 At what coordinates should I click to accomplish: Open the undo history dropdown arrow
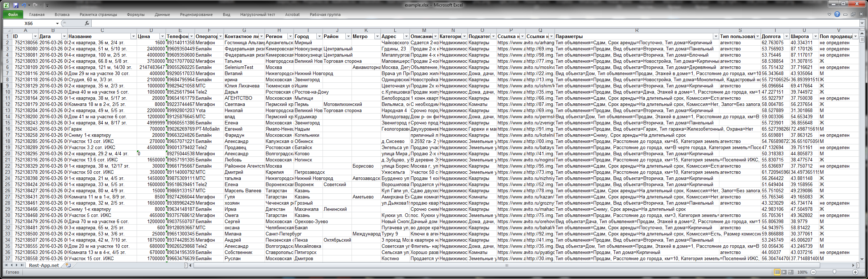[29, 5]
